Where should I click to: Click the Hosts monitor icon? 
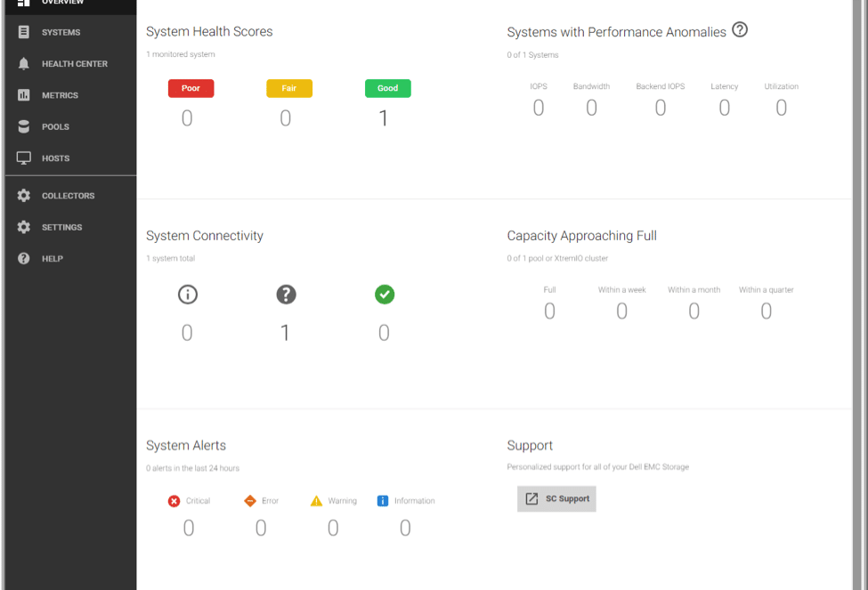click(x=24, y=158)
